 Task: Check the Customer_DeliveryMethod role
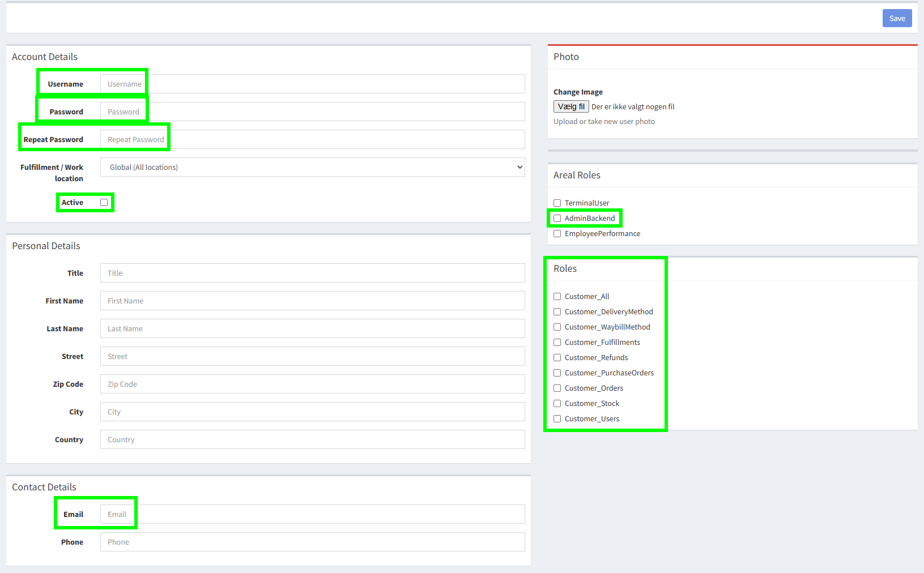(x=557, y=312)
